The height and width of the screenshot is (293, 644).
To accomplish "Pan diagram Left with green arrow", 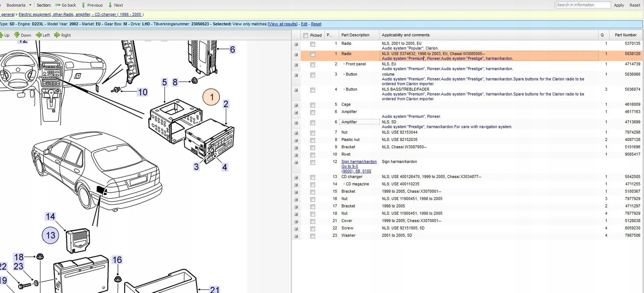I will coord(39,35).
